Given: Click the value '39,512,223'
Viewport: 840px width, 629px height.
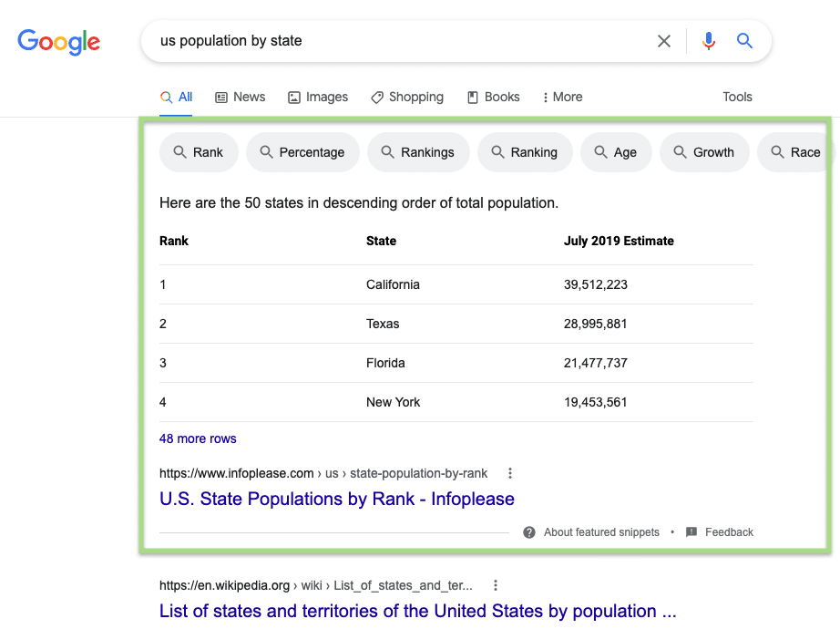Looking at the screenshot, I should click(595, 284).
